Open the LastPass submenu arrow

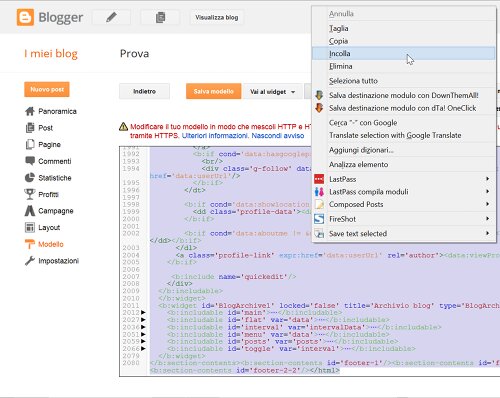(487, 179)
